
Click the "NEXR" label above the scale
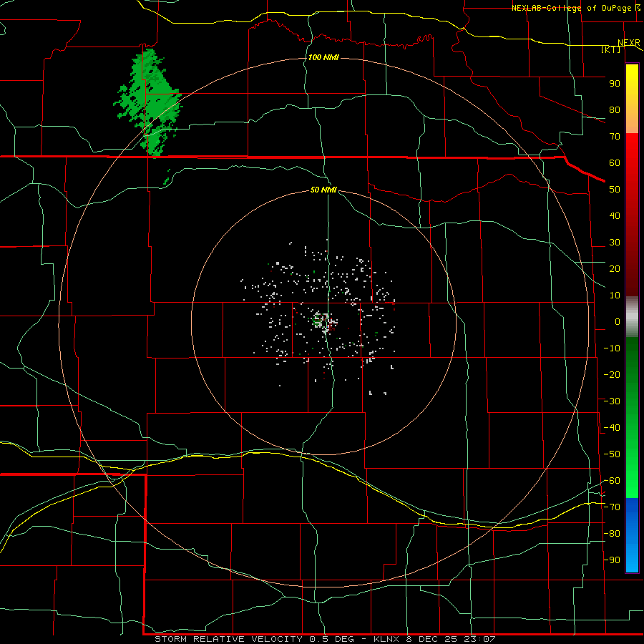(628, 43)
